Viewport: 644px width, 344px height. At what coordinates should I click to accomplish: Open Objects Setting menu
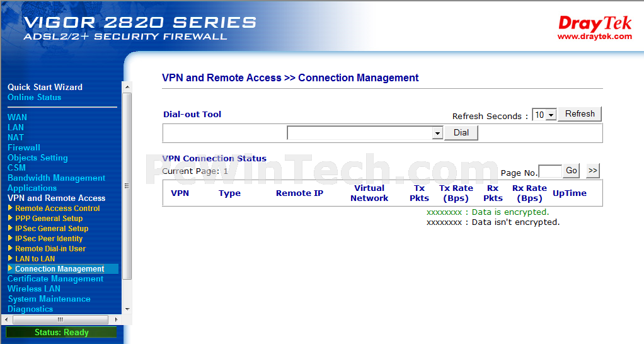[37, 158]
